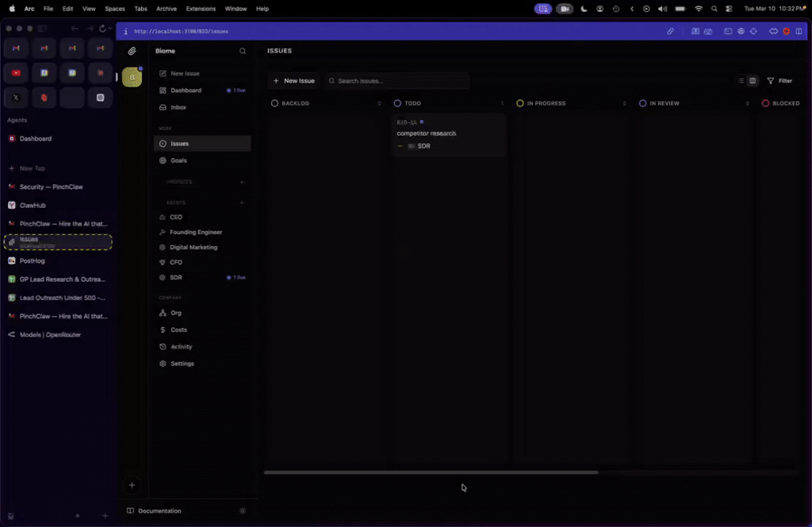
Task: Click the Search issues field
Action: (398, 81)
